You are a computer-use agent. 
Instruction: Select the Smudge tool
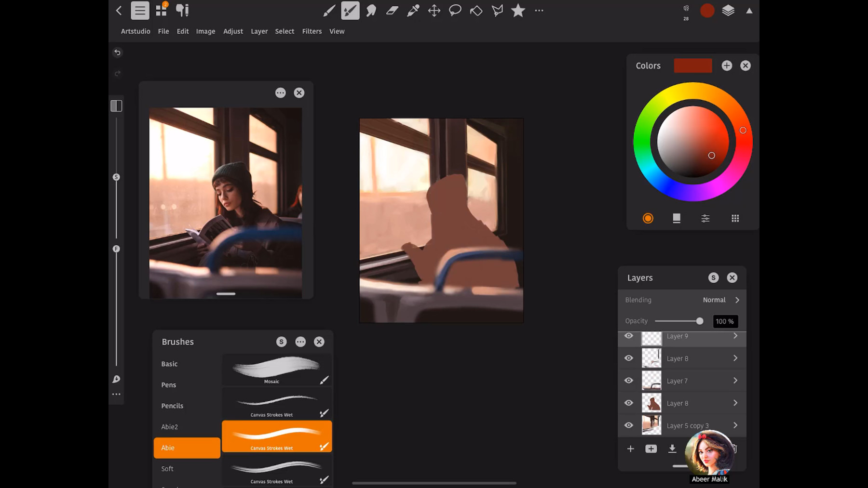pos(371,11)
